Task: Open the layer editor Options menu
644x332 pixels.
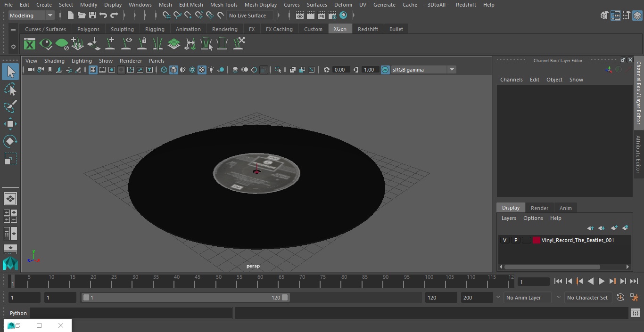Action: point(533,218)
